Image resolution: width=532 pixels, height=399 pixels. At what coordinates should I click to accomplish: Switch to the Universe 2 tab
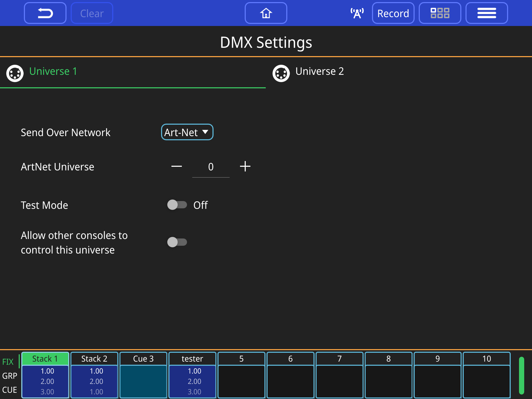(x=320, y=71)
